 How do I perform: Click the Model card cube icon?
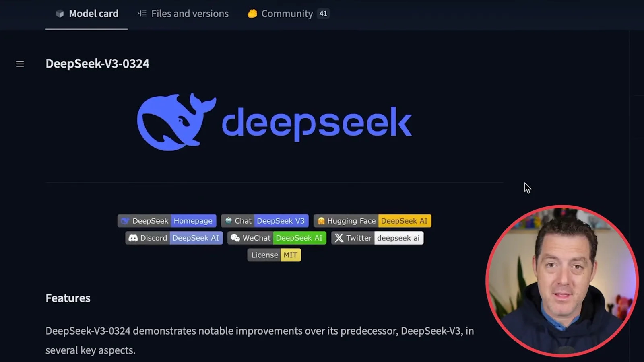[x=60, y=14]
